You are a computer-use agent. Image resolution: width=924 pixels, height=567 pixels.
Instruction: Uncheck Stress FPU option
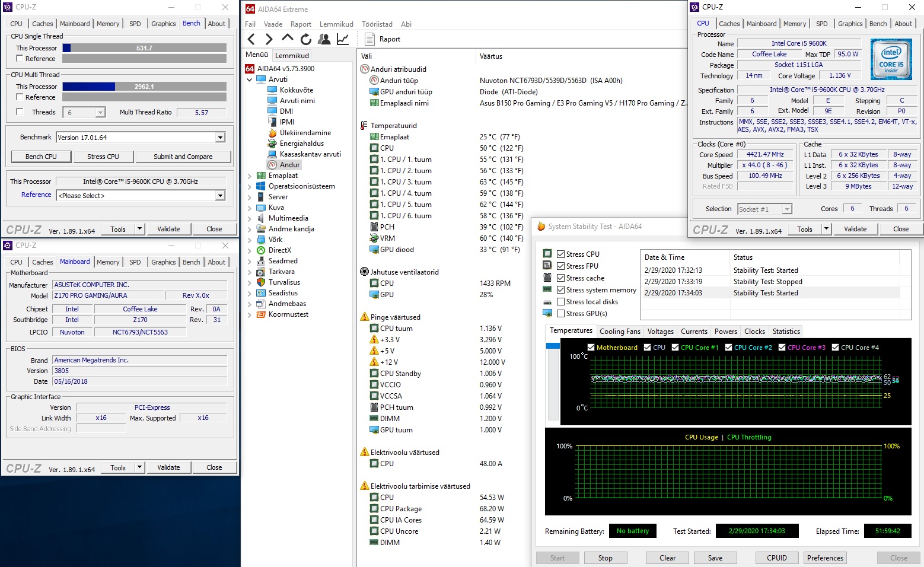560,266
